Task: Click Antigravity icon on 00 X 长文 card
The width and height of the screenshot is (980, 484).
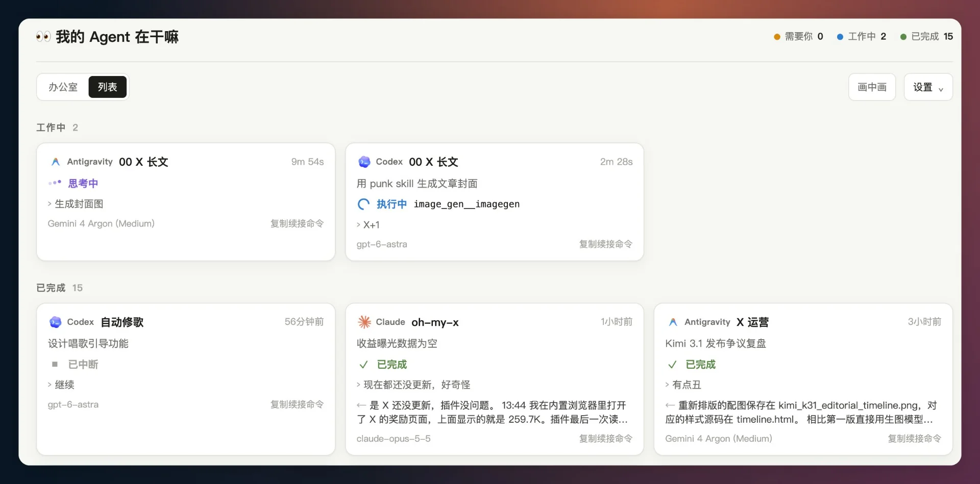Action: point(56,162)
